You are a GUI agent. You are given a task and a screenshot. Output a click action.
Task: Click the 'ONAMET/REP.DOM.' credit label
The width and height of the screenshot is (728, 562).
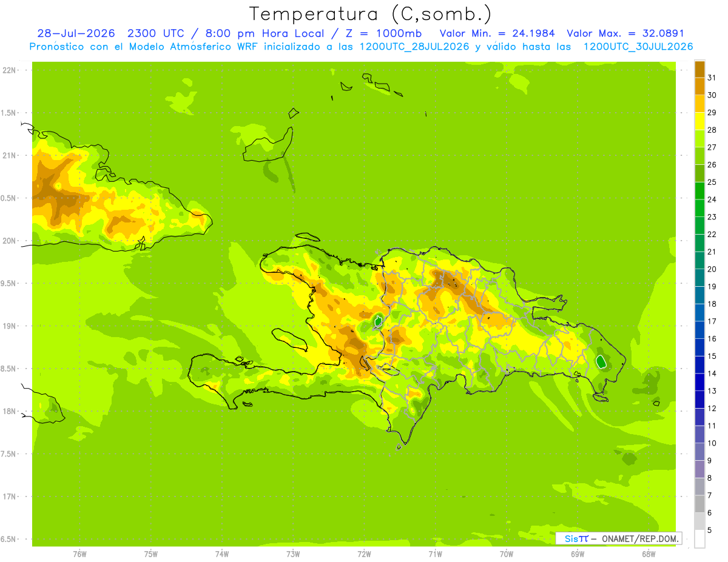pos(639,538)
